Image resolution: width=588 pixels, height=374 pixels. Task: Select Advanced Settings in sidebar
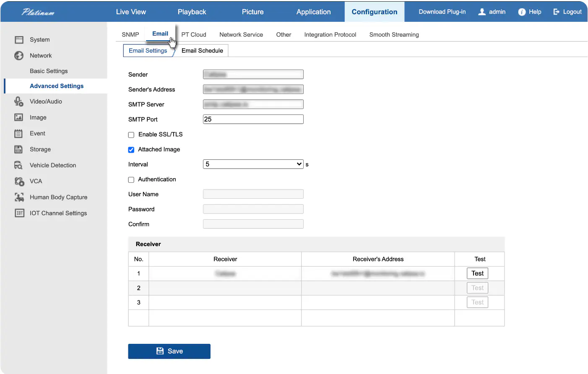tap(57, 86)
